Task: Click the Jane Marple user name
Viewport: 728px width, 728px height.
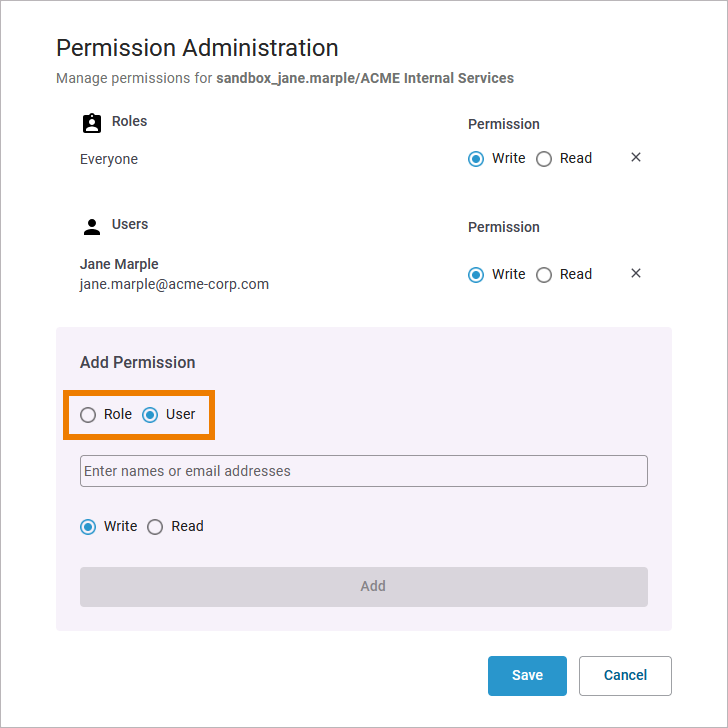Action: point(119,264)
